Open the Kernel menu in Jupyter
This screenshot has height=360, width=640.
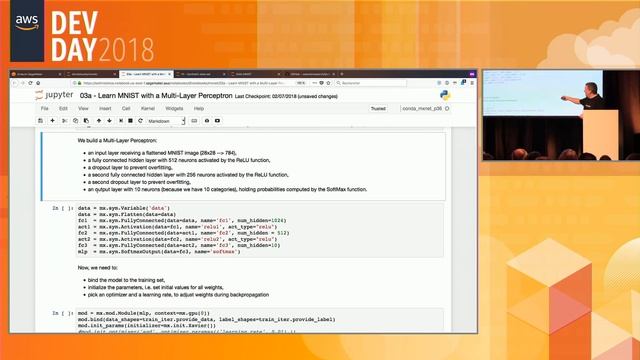pos(148,109)
